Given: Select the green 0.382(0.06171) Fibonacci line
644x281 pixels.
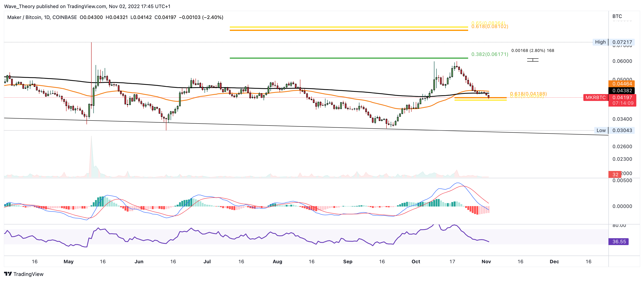Looking at the screenshot, I should [348, 58].
